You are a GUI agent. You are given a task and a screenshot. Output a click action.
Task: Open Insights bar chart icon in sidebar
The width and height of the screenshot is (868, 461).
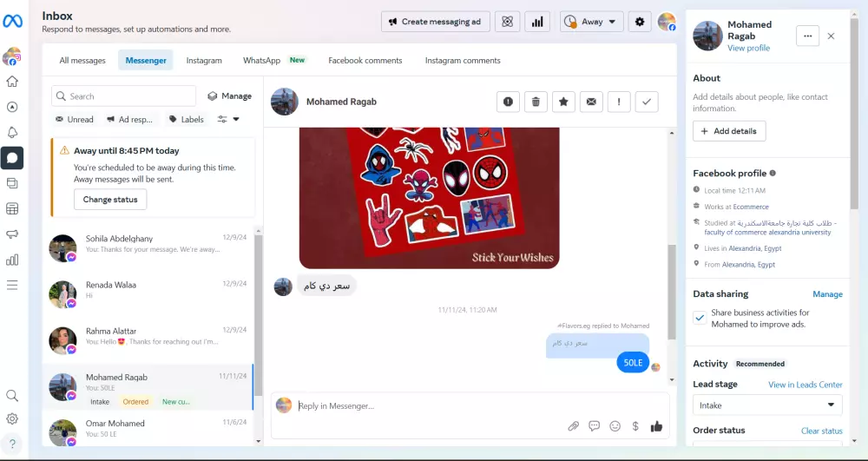coord(12,260)
